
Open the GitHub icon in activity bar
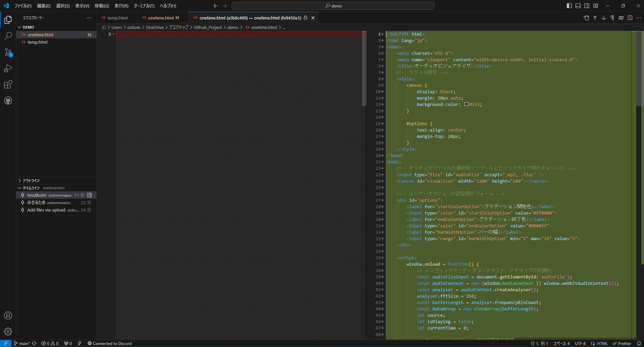(x=8, y=101)
